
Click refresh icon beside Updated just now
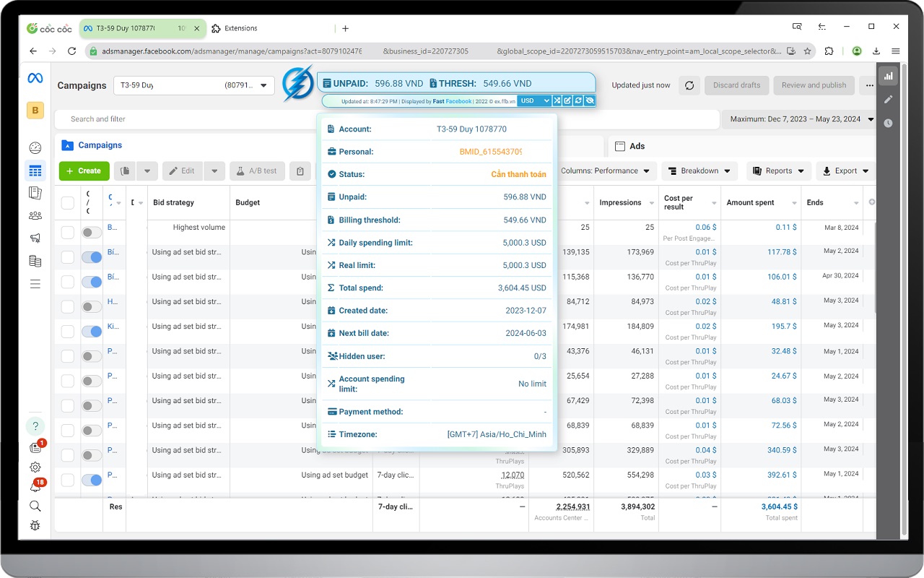pyautogui.click(x=689, y=85)
